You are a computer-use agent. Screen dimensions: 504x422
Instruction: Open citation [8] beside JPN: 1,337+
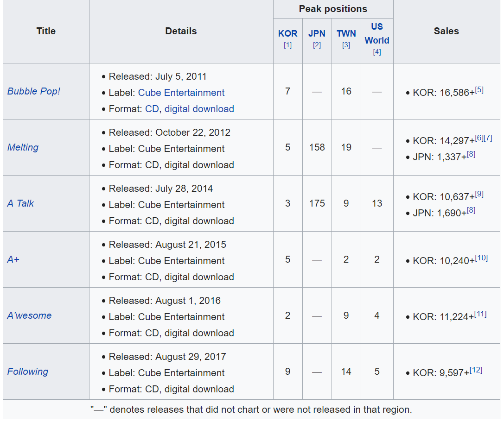pyautogui.click(x=471, y=154)
